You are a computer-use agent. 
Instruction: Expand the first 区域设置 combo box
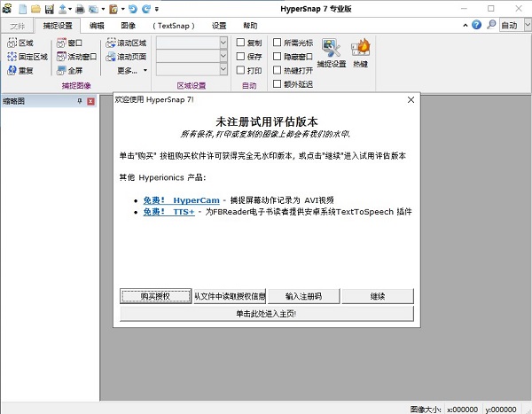pyautogui.click(x=223, y=43)
